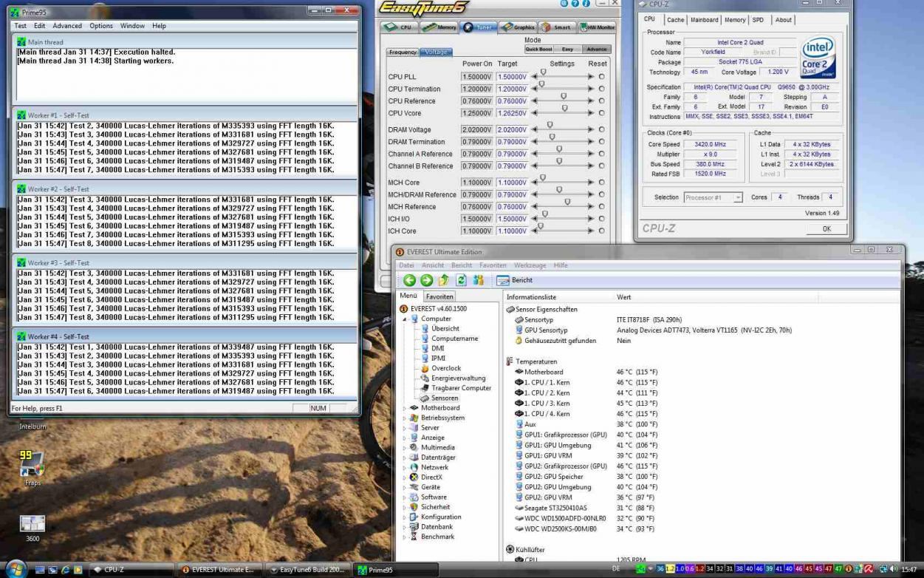924x578 pixels.
Task: Open the Bericht report wizard
Action: click(x=514, y=280)
